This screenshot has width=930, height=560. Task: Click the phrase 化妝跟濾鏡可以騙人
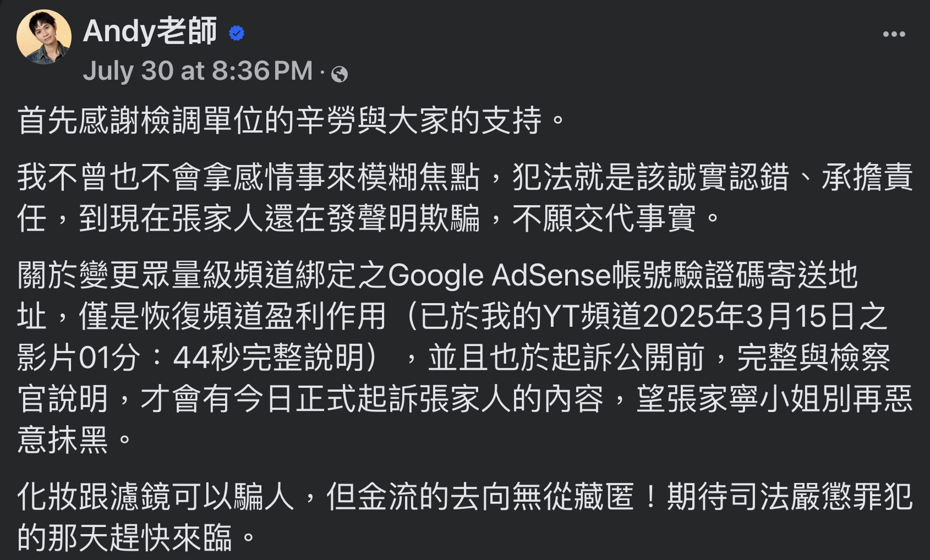tap(156, 497)
